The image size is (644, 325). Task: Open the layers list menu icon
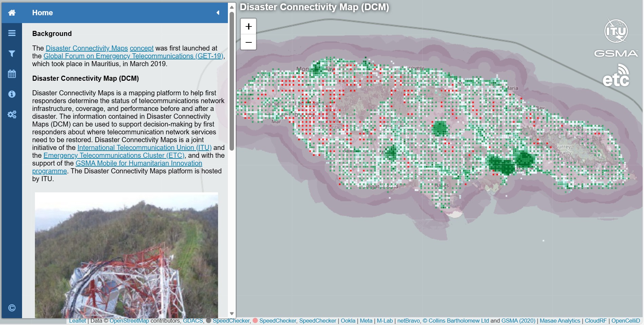[12, 33]
